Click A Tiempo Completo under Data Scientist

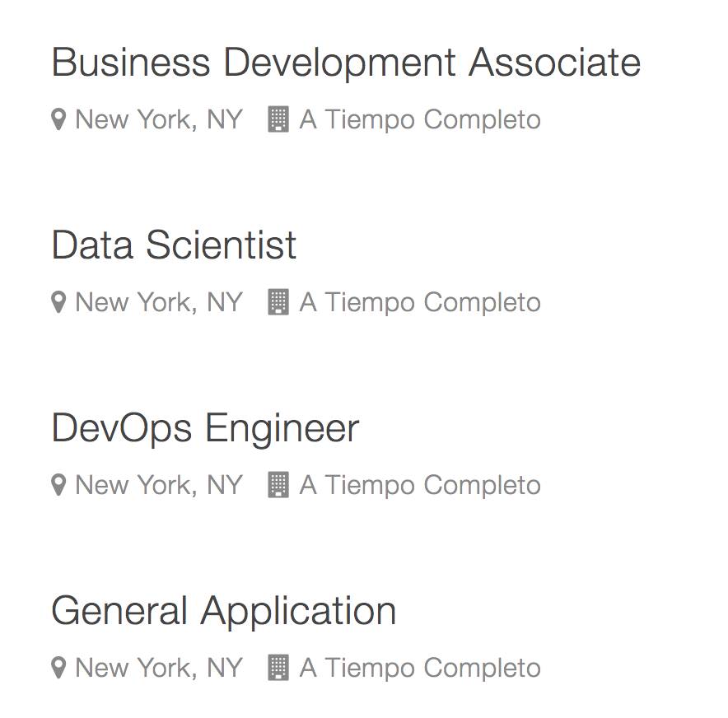tap(420, 303)
